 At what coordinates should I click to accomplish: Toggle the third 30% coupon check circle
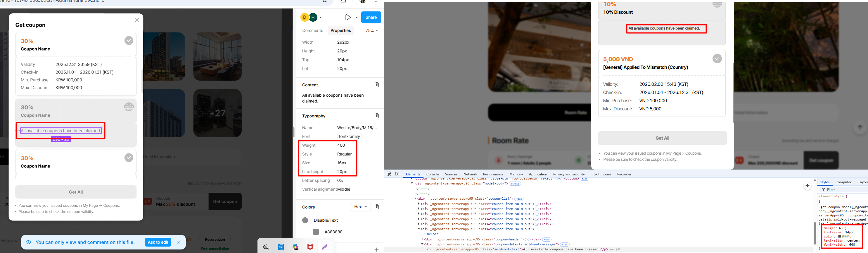pyautogui.click(x=129, y=158)
